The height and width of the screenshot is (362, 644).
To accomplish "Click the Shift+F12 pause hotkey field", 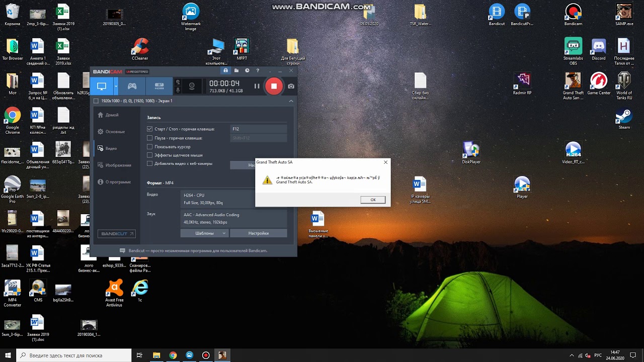I will point(259,138).
